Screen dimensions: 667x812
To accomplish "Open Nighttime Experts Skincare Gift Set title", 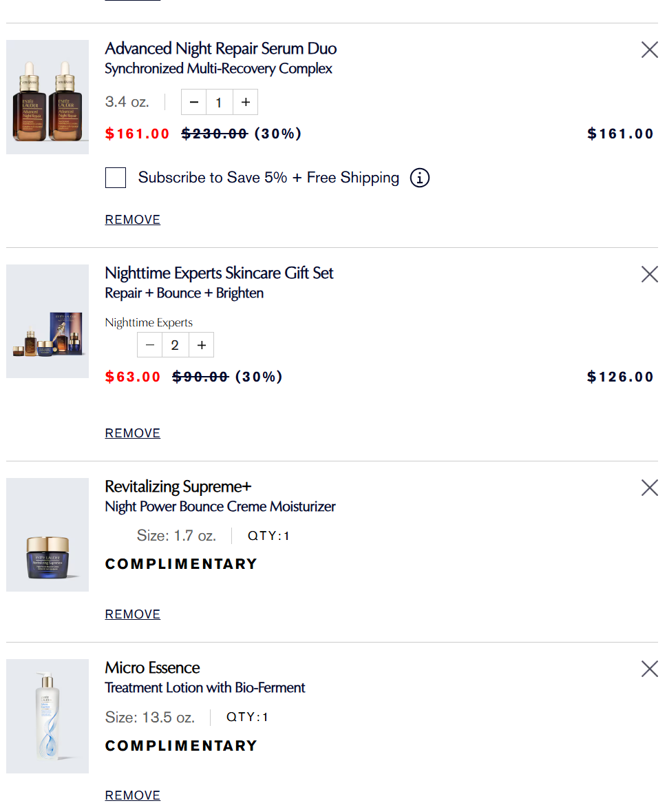I will 219,273.
